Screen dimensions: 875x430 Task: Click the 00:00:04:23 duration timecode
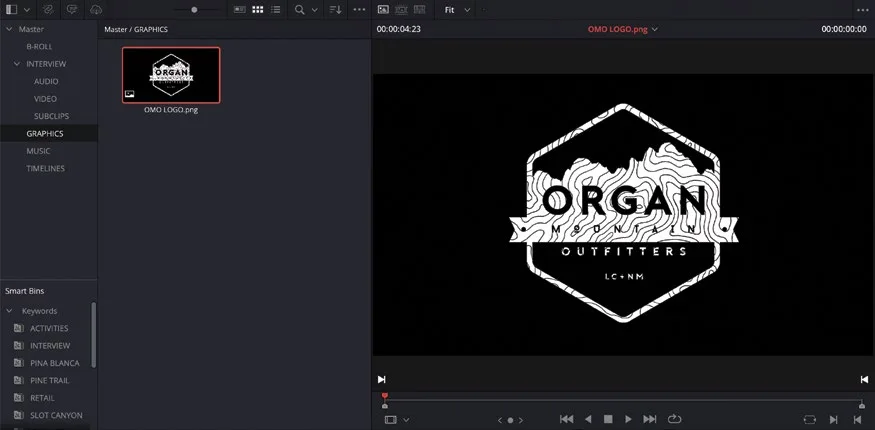click(398, 29)
